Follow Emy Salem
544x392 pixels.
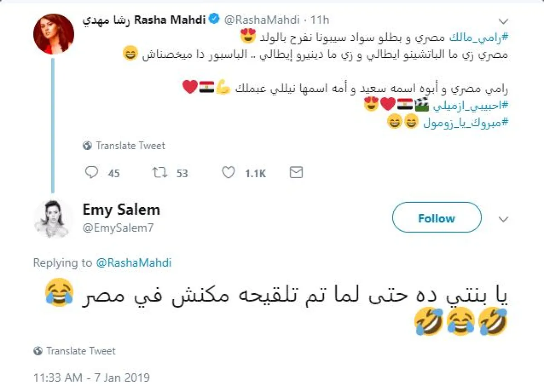click(x=436, y=218)
